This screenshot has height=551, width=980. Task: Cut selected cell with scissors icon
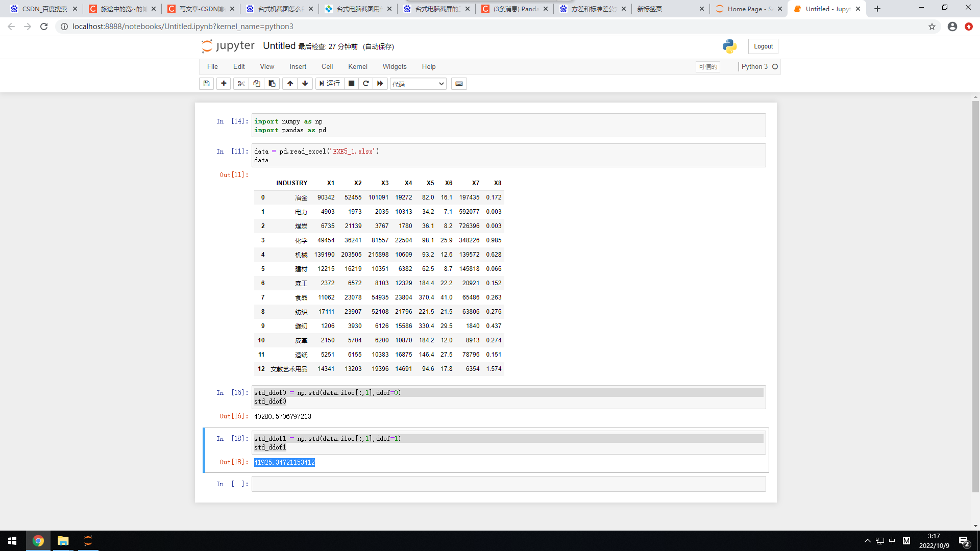tap(241, 84)
